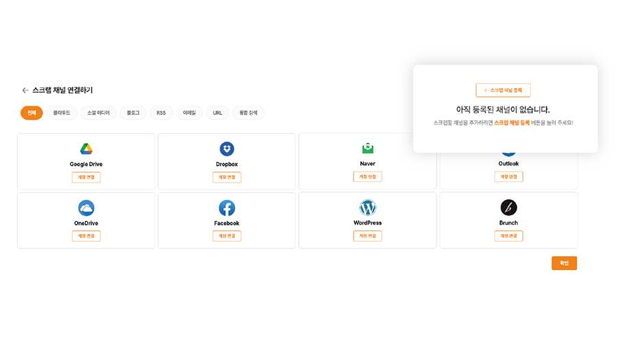618x364 pixels.
Task: Select the 전체 filter tab
Action: [x=32, y=113]
